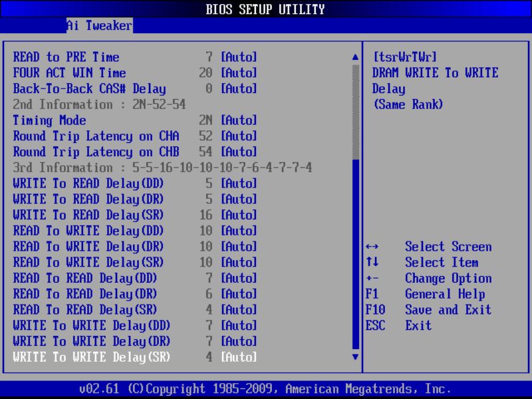
Task: Select WRITE To WRITE Delay(DR) item
Action: [x=92, y=341]
